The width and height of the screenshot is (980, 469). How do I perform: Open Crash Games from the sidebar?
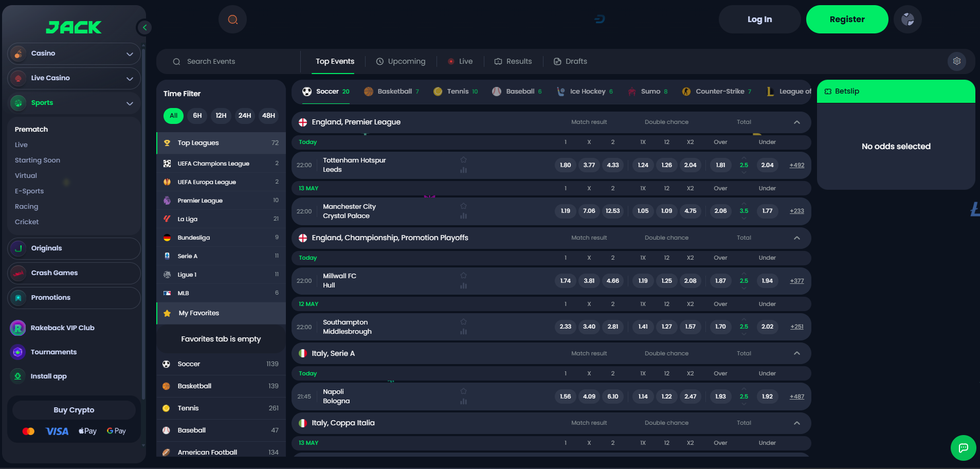[74, 273]
